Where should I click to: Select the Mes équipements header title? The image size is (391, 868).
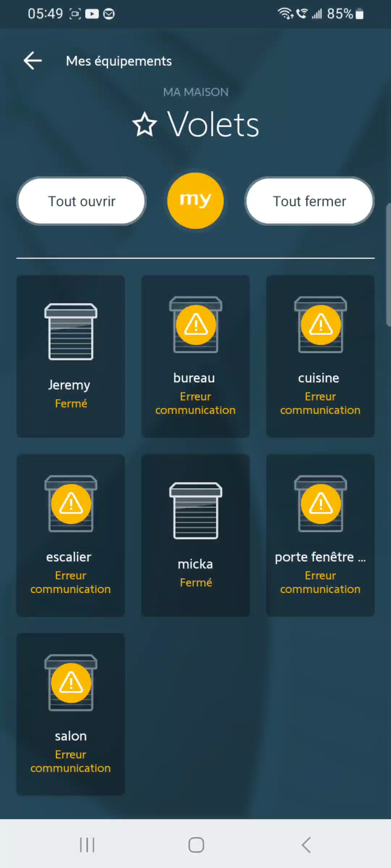[119, 61]
